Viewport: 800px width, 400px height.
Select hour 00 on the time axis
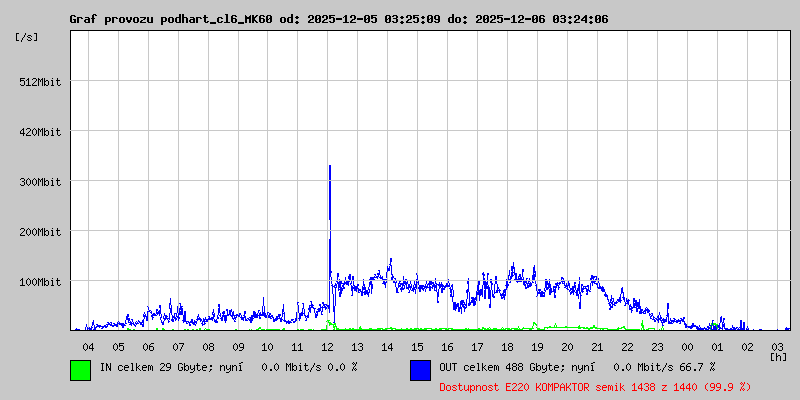tap(687, 346)
